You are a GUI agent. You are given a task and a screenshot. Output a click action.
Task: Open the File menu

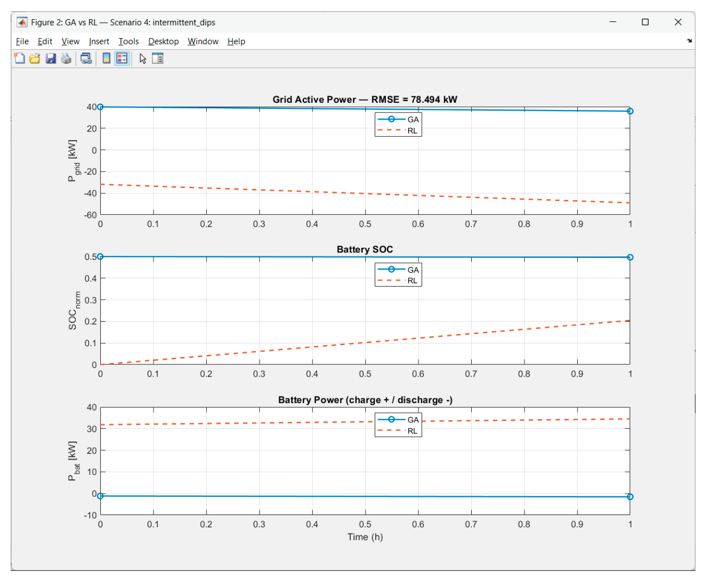(x=22, y=42)
